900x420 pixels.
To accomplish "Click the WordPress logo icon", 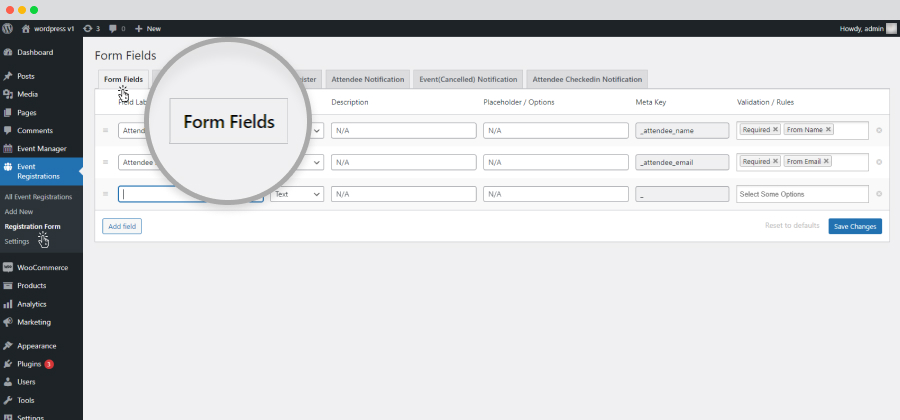I will (x=7, y=28).
